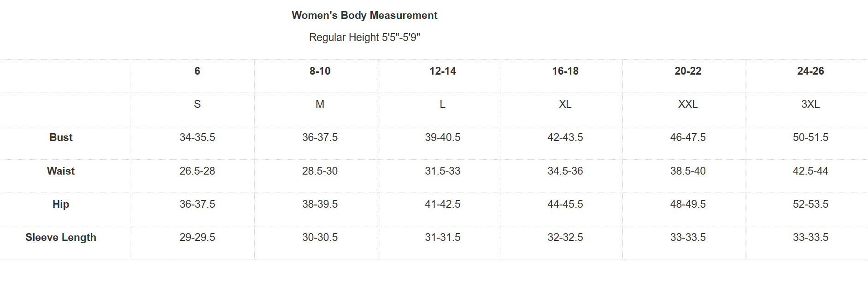Screen dimensions: 868x293
Task: Click the 20-22 size header
Action: pyautogui.click(x=688, y=71)
